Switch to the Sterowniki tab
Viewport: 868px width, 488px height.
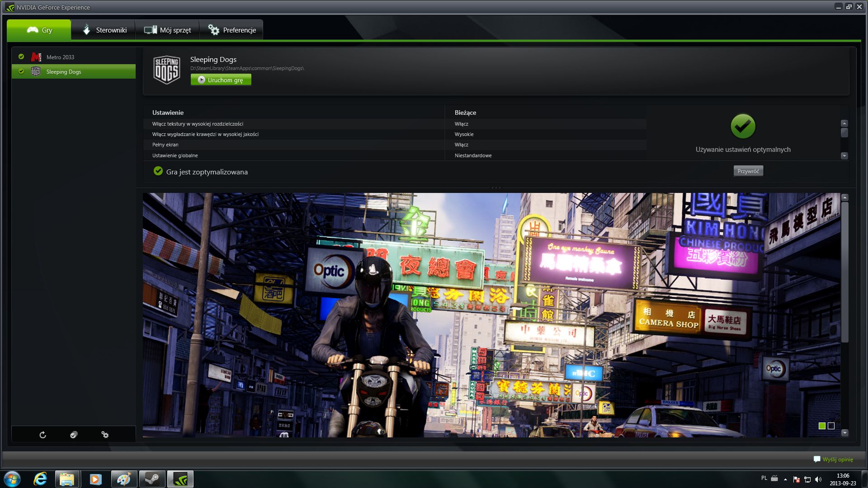point(104,30)
